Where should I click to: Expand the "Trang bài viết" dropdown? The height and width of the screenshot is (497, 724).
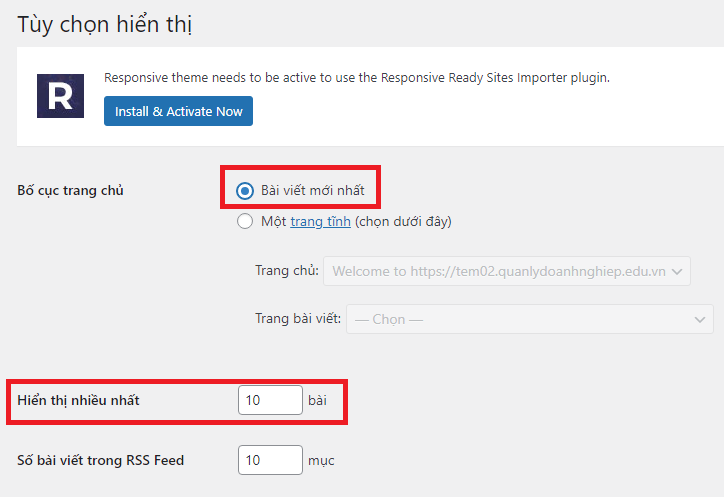click(529, 319)
